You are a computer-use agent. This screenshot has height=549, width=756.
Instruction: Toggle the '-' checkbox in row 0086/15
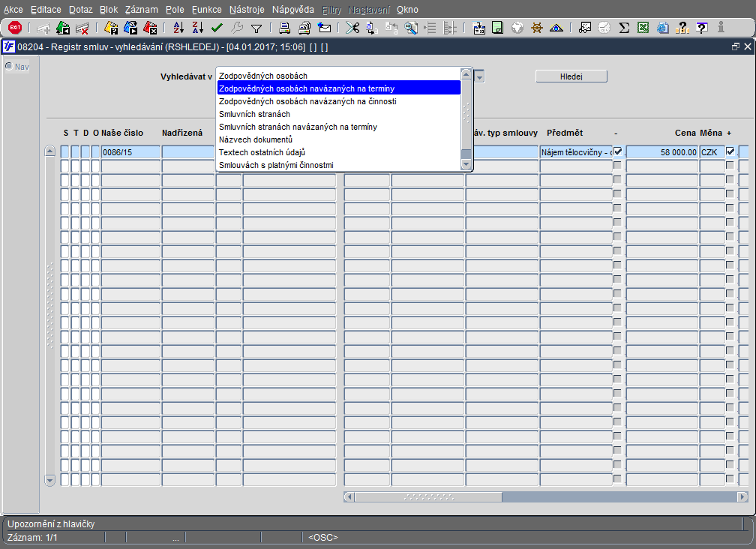[618, 151]
